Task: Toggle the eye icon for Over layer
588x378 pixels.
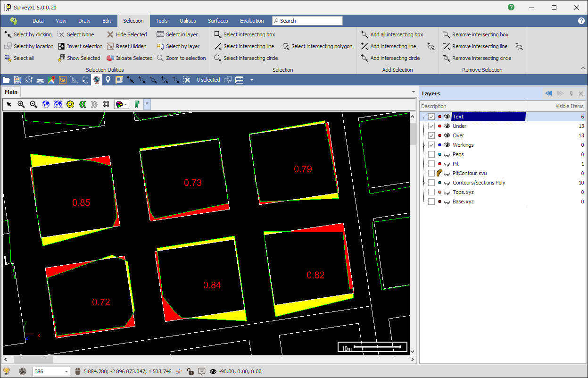Action: pyautogui.click(x=447, y=135)
